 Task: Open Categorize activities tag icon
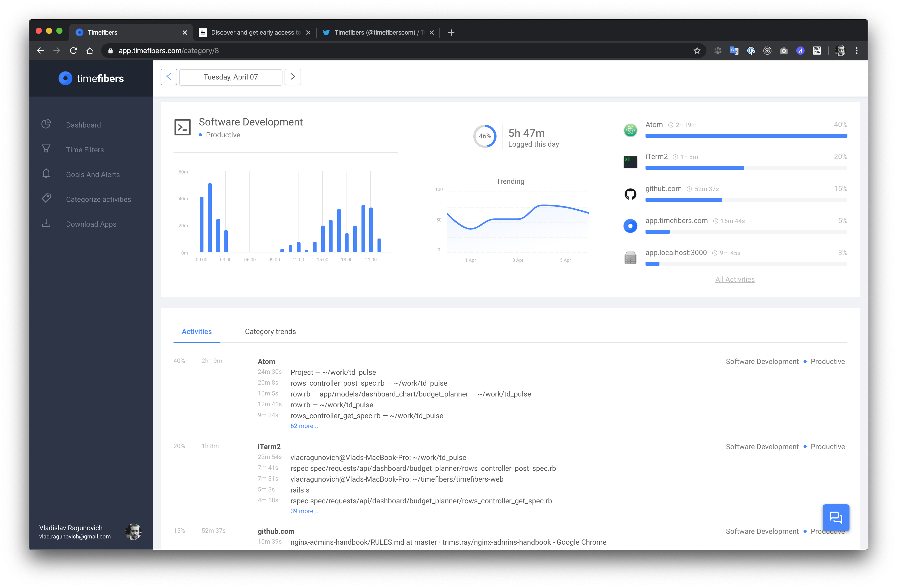[x=46, y=198]
